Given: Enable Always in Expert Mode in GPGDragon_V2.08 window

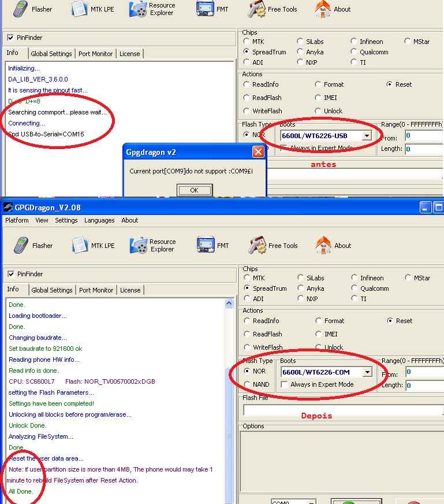Looking at the screenshot, I should pos(284,384).
